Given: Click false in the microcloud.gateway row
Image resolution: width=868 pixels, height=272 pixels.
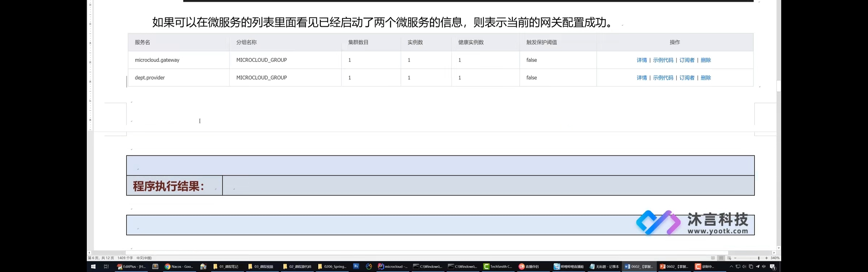Looking at the screenshot, I should [x=531, y=60].
